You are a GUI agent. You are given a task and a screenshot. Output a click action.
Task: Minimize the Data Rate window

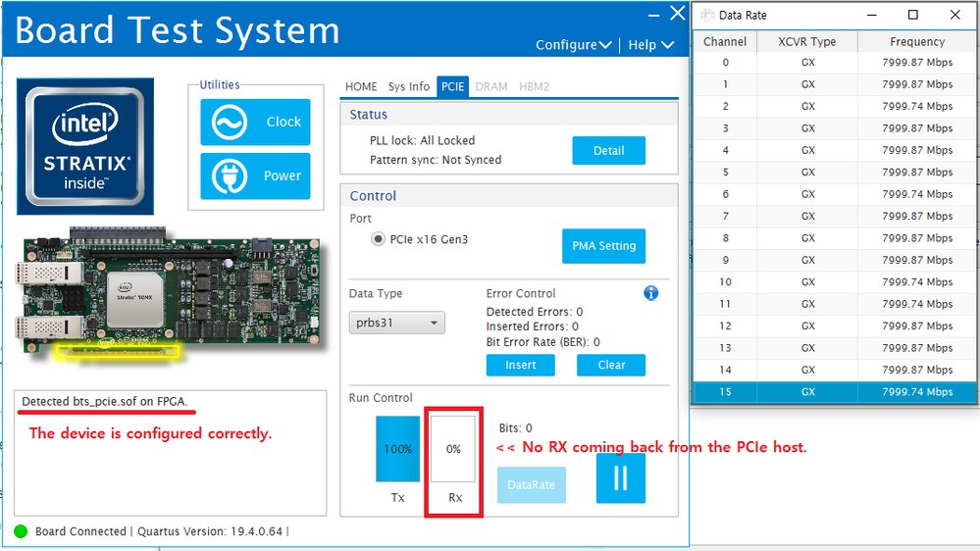872,15
